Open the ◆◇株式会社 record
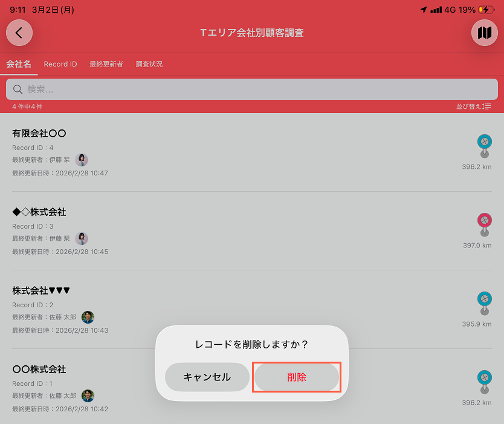This screenshot has height=424, width=504. (252, 231)
